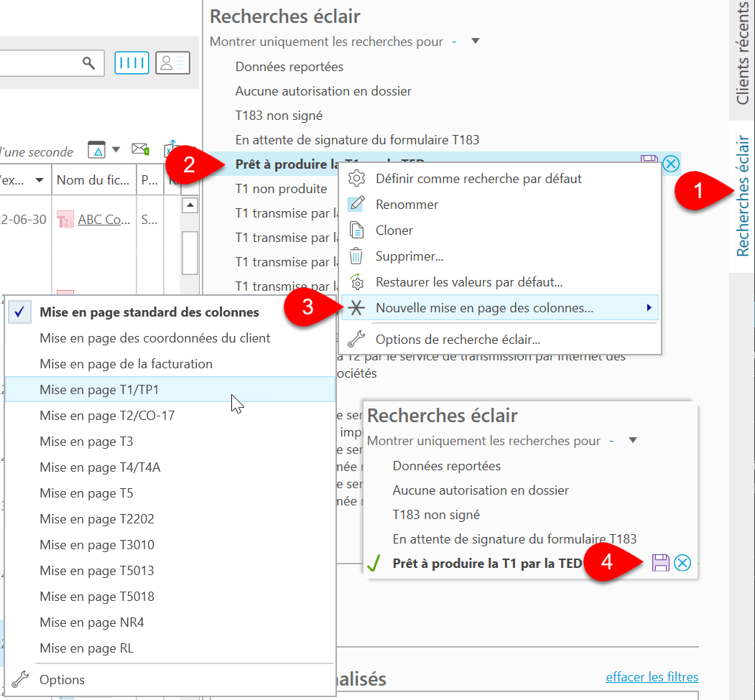Select the T1 non produite search

tap(281, 189)
